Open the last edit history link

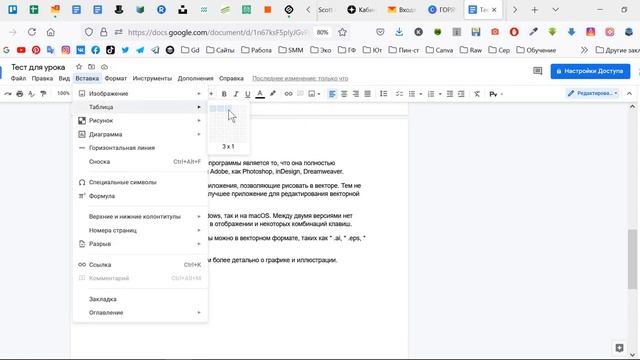[x=300, y=78]
